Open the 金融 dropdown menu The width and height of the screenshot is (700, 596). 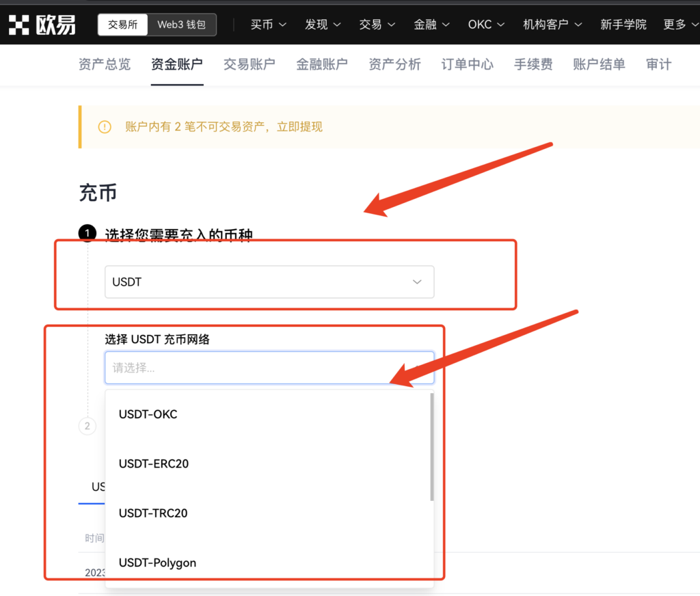(432, 25)
